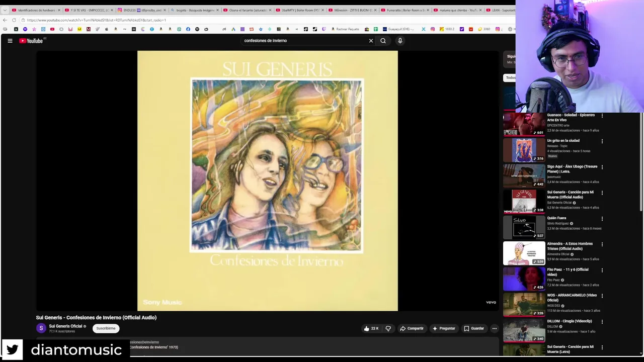Viewport: 644px width, 362px height.
Task: Open options for 'WOS - ARRANCARMELO' video
Action: pos(602,296)
